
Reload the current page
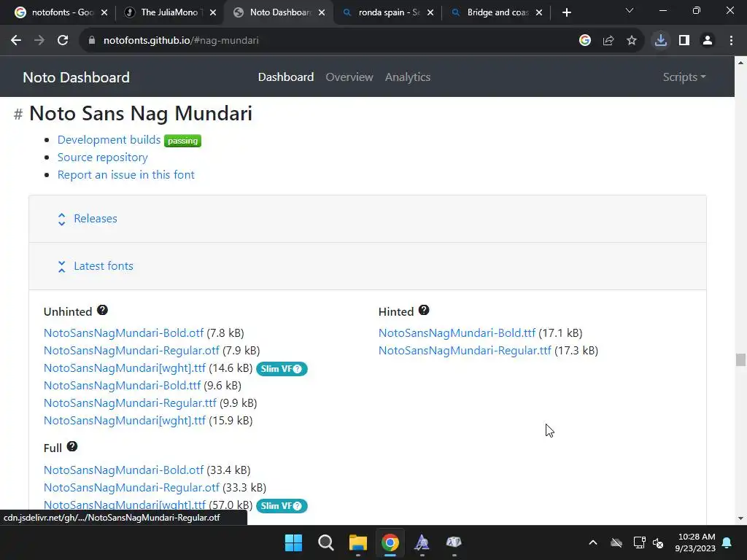pos(63,41)
